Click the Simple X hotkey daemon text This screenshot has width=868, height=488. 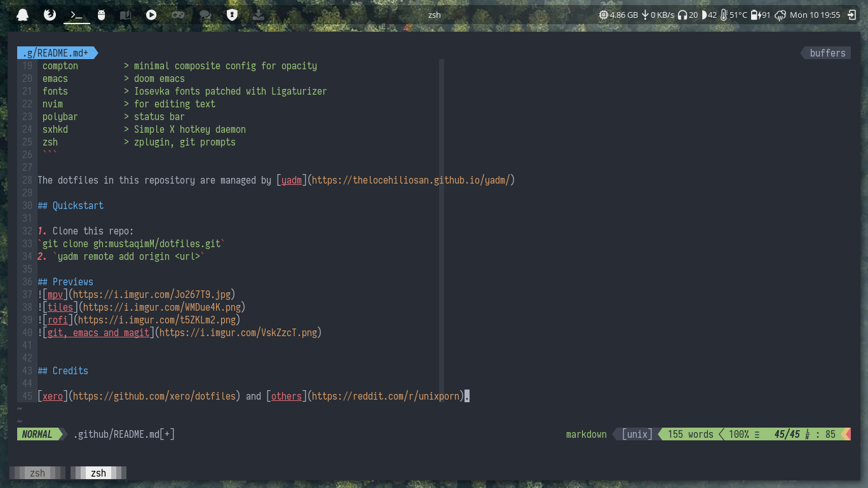190,130
